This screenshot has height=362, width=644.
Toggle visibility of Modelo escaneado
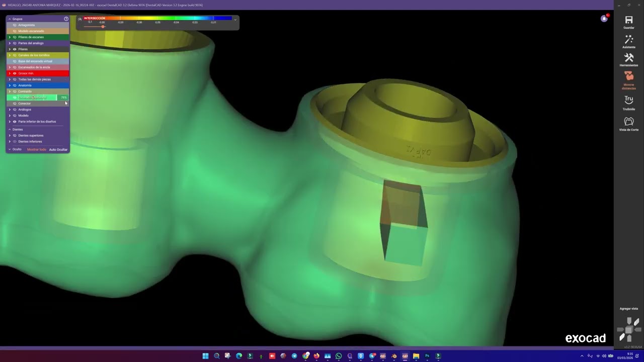click(15, 31)
